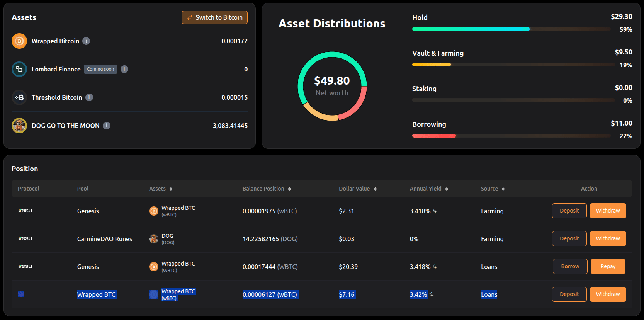The image size is (644, 320).
Task: Click Deposit in the $2.31 Genesis Farming row
Action: [x=569, y=211]
